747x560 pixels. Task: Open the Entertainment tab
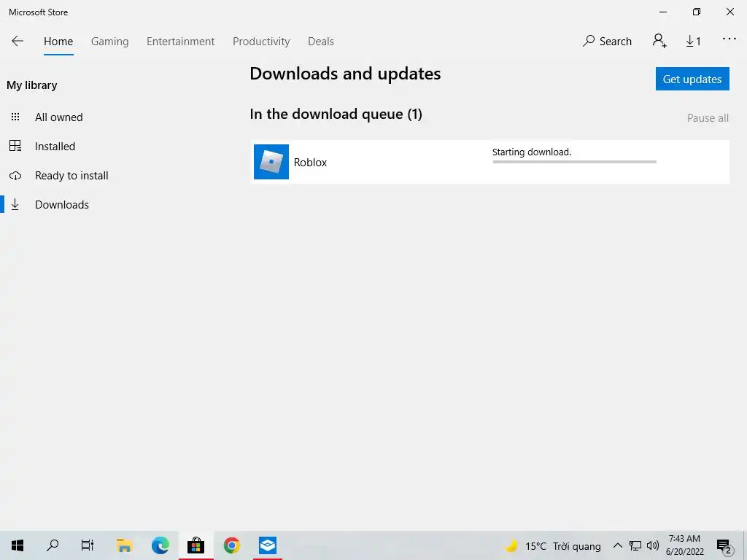tap(181, 42)
